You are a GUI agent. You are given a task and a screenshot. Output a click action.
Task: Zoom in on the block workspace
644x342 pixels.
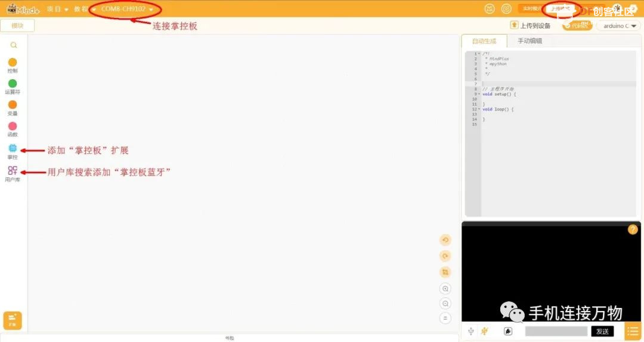point(445,288)
